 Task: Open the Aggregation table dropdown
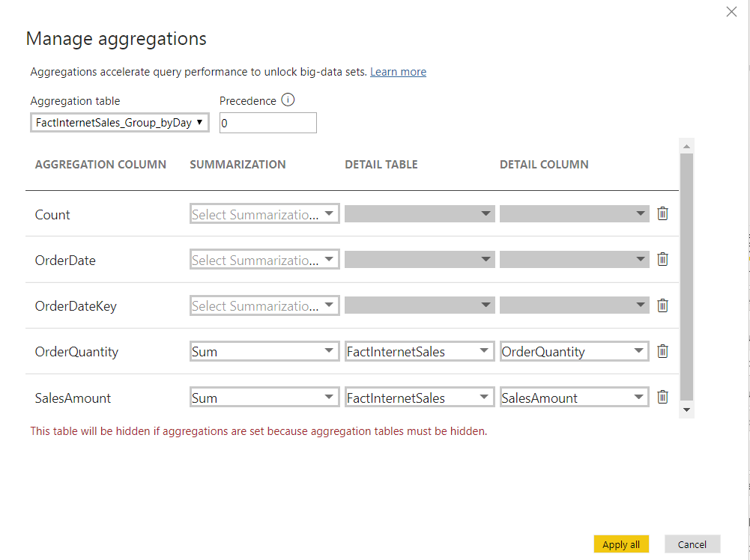point(200,122)
